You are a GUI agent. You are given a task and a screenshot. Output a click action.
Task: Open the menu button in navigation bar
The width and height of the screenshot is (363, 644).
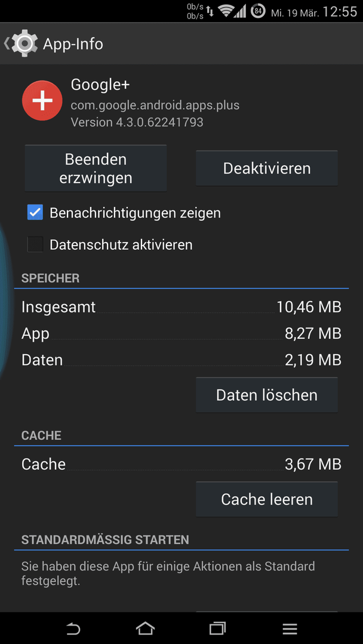(x=290, y=628)
